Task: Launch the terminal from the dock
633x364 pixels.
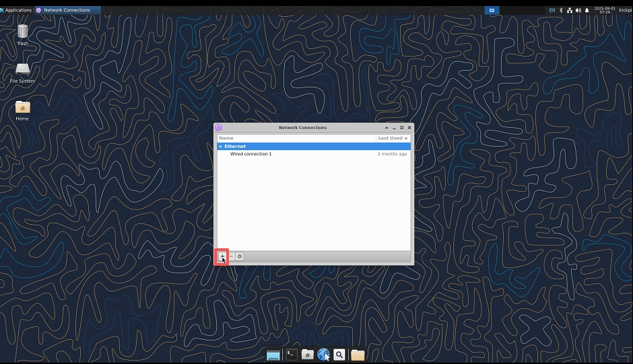Action: click(x=291, y=354)
